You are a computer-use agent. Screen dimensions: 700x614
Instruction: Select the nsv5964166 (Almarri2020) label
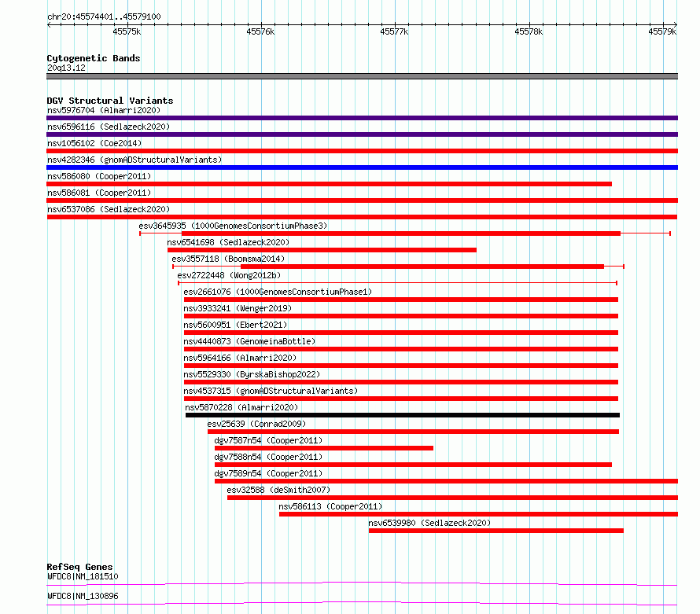click(x=240, y=358)
